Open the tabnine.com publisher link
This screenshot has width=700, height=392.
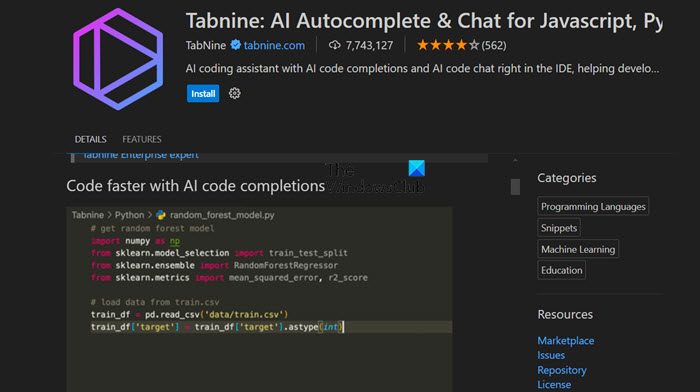pos(274,45)
